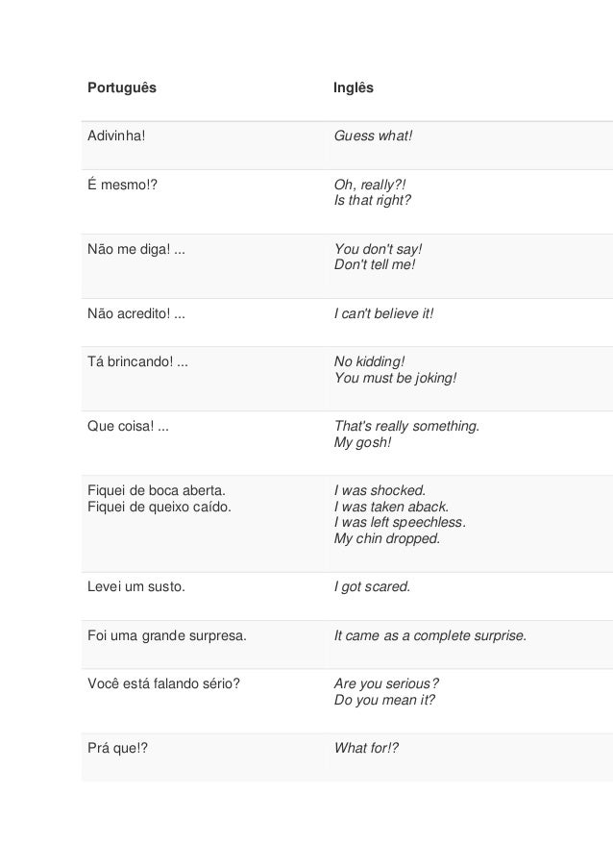Click the "What for!?" translation
The width and height of the screenshot is (613, 868).
point(366,748)
